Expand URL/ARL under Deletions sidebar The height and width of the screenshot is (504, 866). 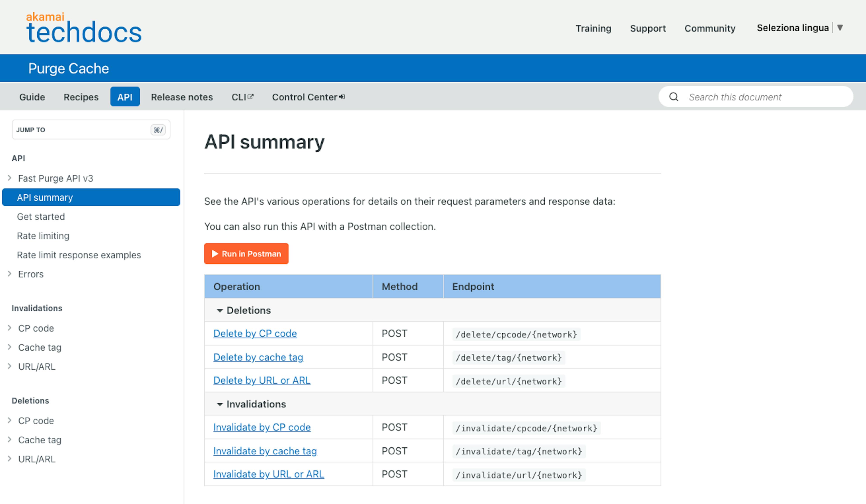tap(10, 459)
